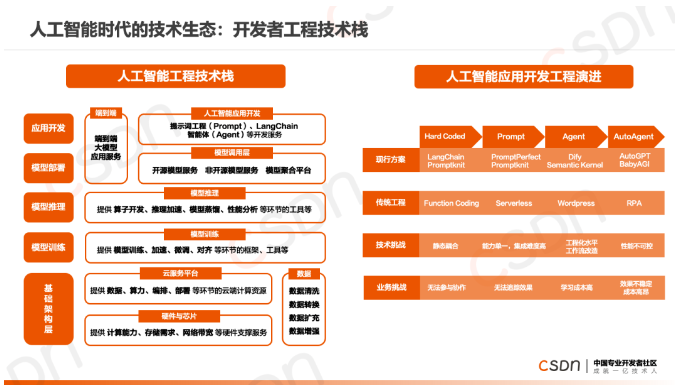Select the Prompt arrow step
This screenshot has width=675, height=385.
513,137
